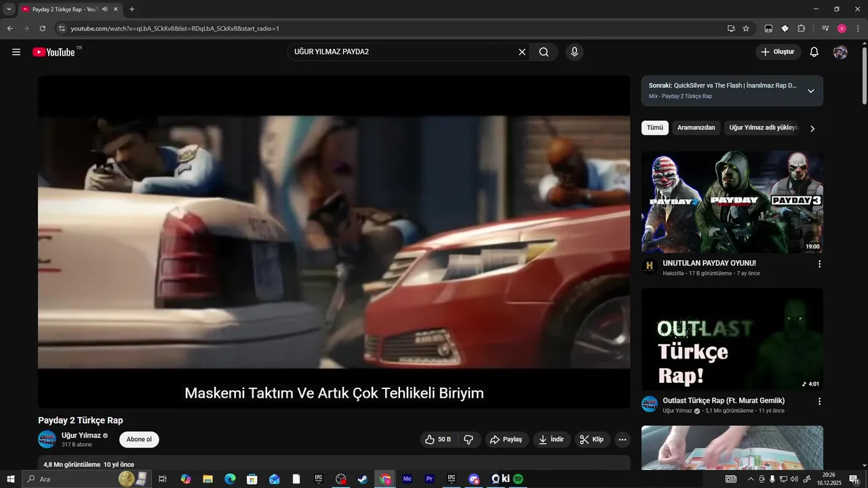
Task: Open the YouTube hamburger guide menu
Action: coord(16,52)
